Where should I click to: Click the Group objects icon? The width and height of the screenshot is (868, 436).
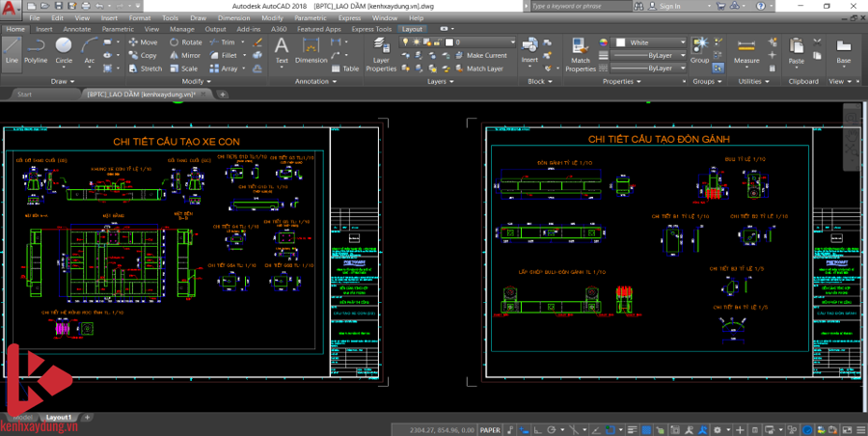point(699,50)
